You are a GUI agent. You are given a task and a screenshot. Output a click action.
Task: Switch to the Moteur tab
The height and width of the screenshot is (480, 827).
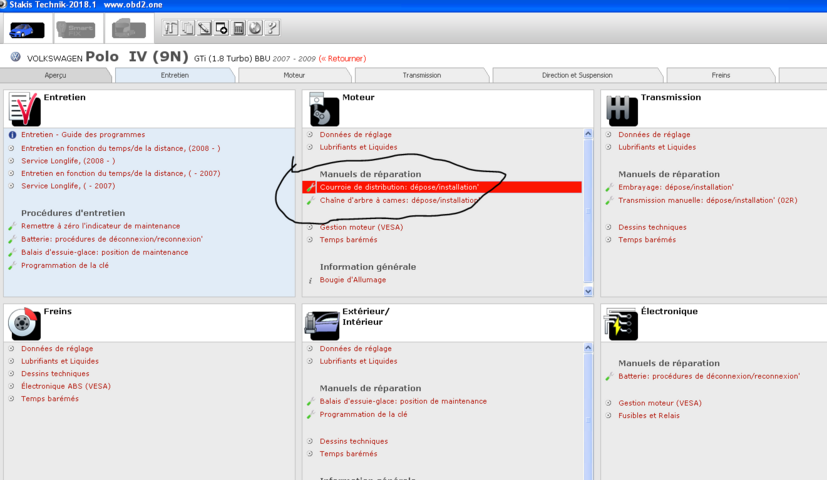pos(294,75)
